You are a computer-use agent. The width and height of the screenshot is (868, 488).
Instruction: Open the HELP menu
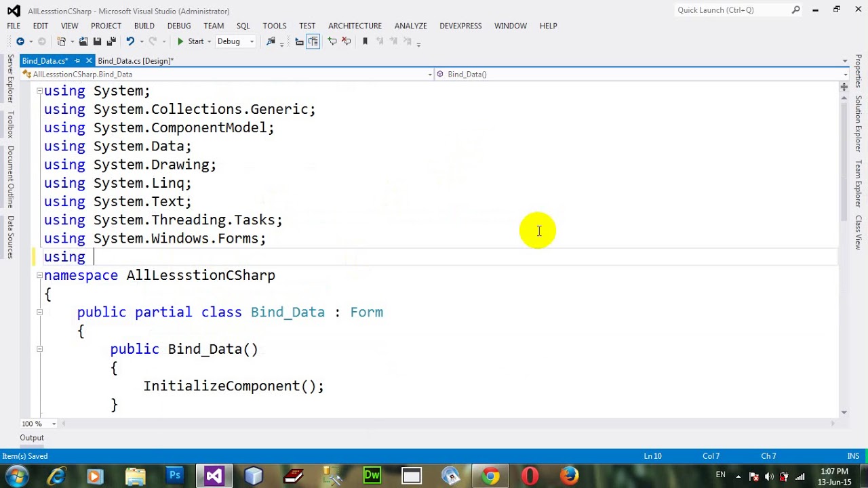click(549, 26)
